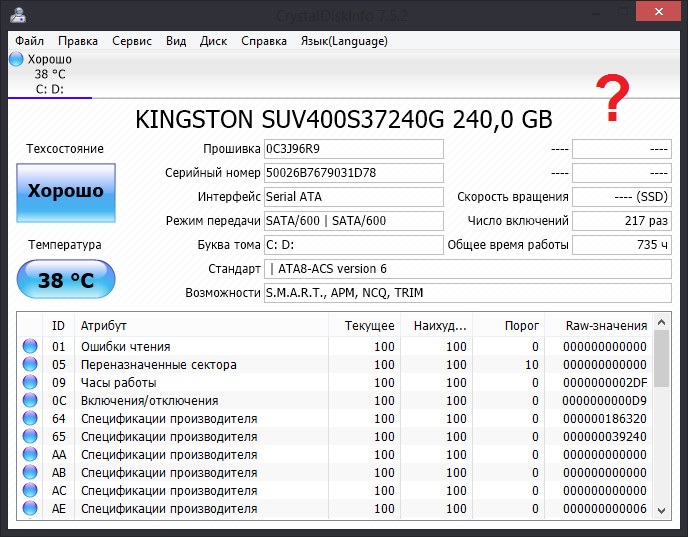Click the serial number field 50026B7679031D78
Image resolution: width=688 pixels, height=537 pixels.
point(354,173)
